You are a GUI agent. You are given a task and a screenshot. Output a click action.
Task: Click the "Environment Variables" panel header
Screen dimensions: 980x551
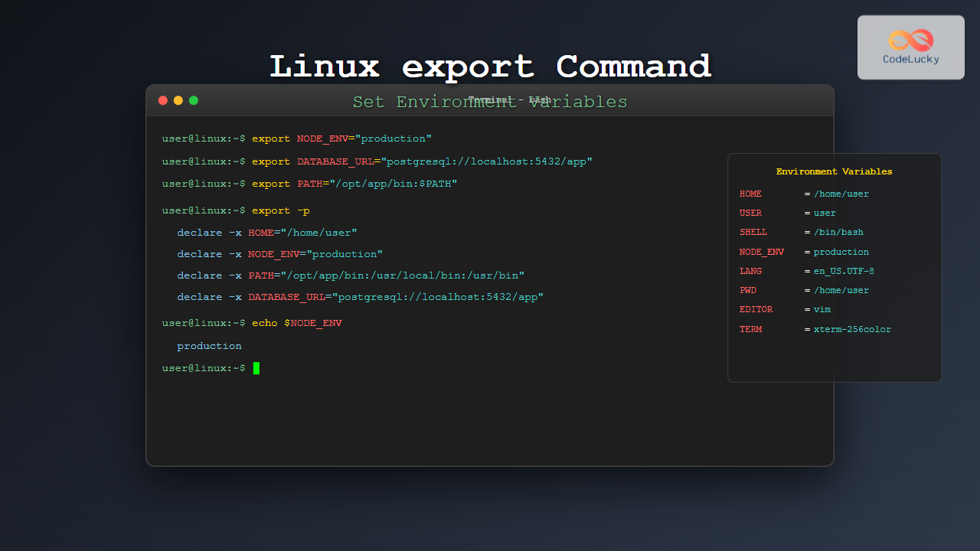point(834,171)
